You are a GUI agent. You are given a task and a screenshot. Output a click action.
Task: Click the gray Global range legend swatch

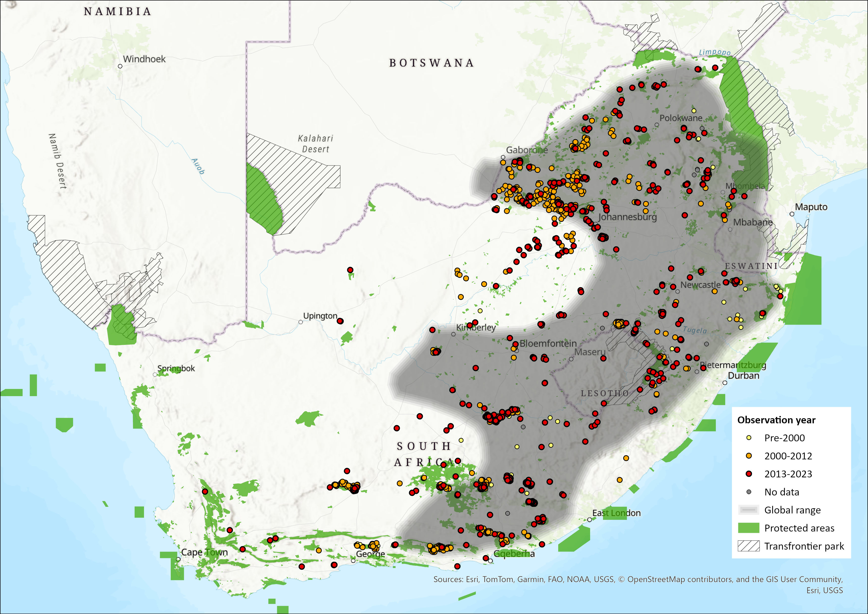pyautogui.click(x=748, y=510)
